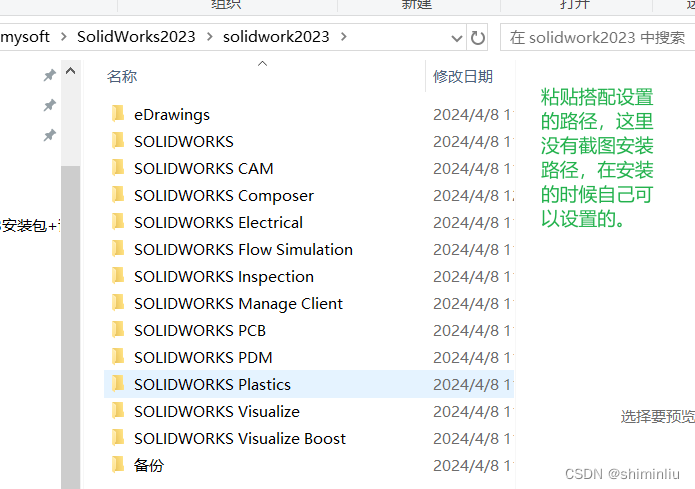Select the SOLIDWORKS Flow Simulation folder name
The image size is (695, 489).
click(x=243, y=250)
